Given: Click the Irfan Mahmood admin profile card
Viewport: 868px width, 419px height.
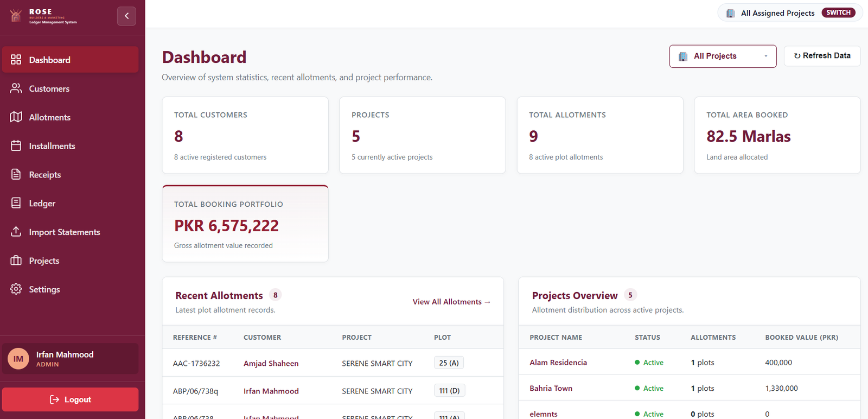Looking at the screenshot, I should click(70, 359).
